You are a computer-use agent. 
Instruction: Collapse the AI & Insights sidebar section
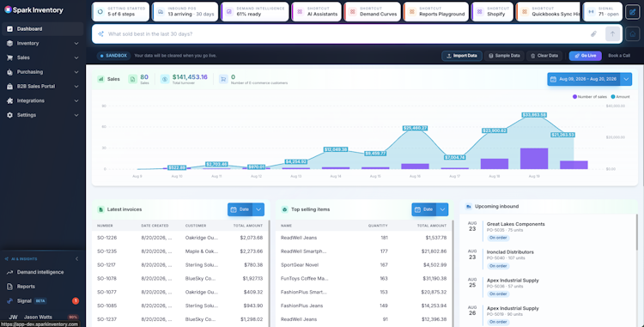tap(76, 259)
